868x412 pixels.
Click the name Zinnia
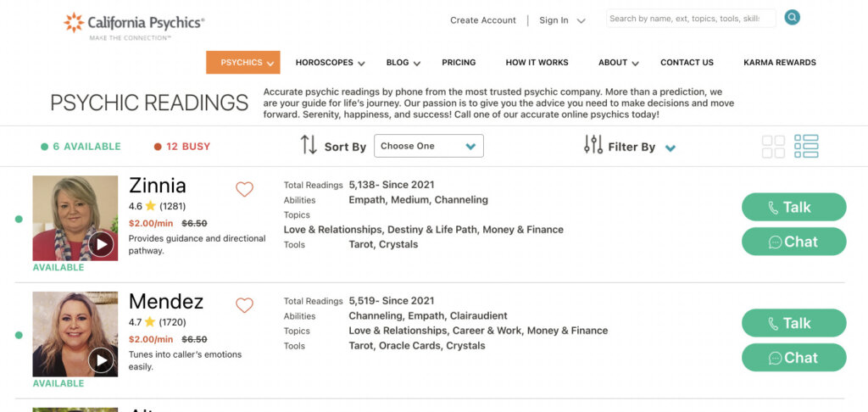tap(157, 186)
